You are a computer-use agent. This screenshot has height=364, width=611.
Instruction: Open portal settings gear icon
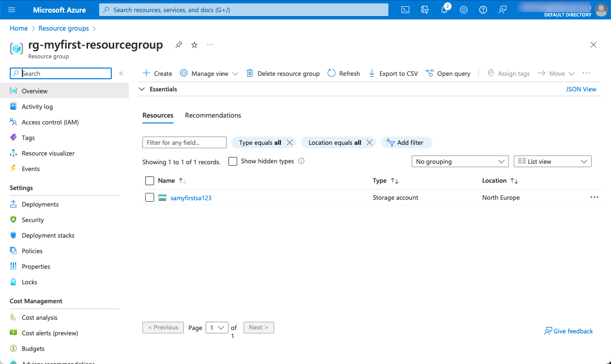click(464, 10)
